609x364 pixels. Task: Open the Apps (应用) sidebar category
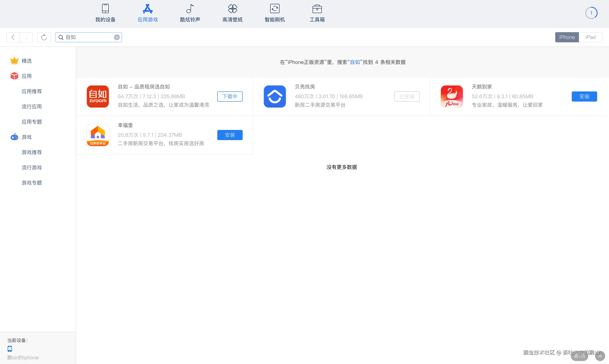tap(26, 76)
